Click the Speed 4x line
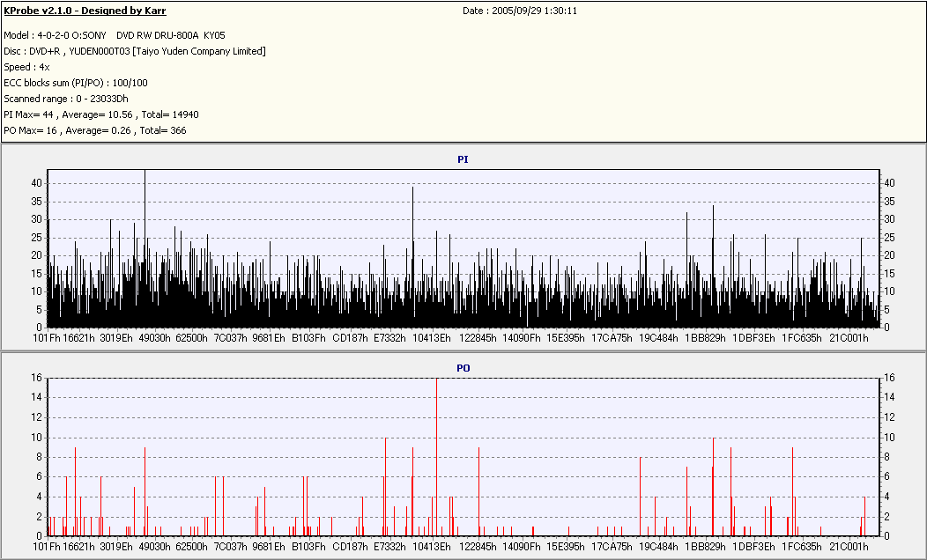Image resolution: width=927 pixels, height=560 pixels. point(26,67)
